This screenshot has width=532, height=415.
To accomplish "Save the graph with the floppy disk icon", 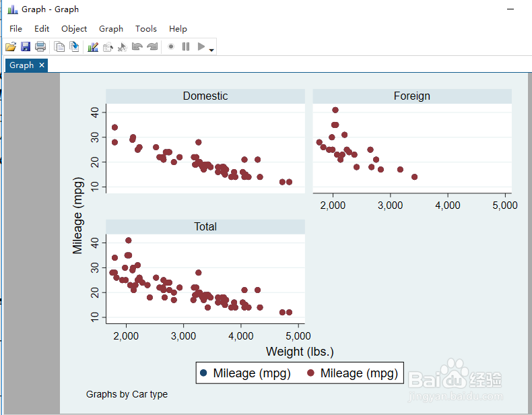I will 26,46.
